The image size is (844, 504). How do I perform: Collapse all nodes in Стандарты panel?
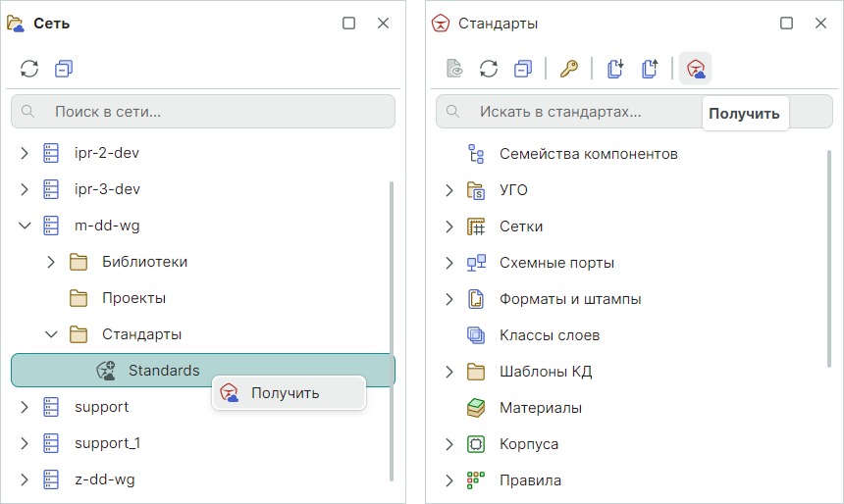point(523,69)
